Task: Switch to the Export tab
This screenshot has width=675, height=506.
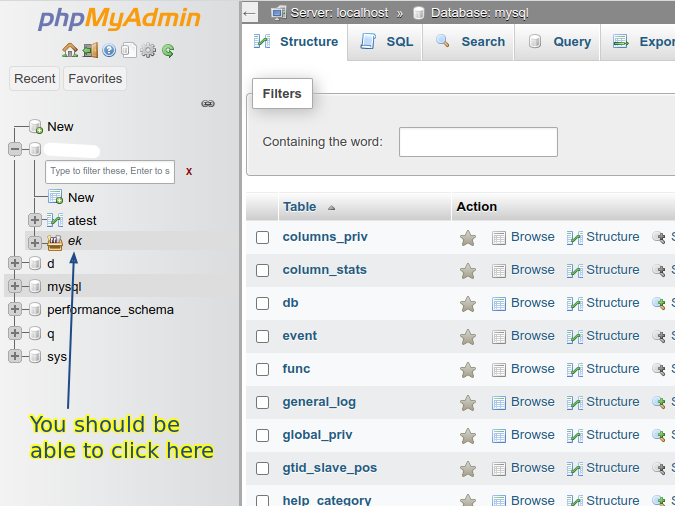Action: [x=638, y=42]
